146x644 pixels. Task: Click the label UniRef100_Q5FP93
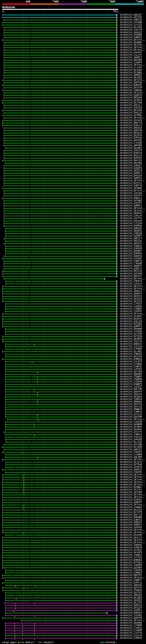pyautogui.click(x=131, y=82)
